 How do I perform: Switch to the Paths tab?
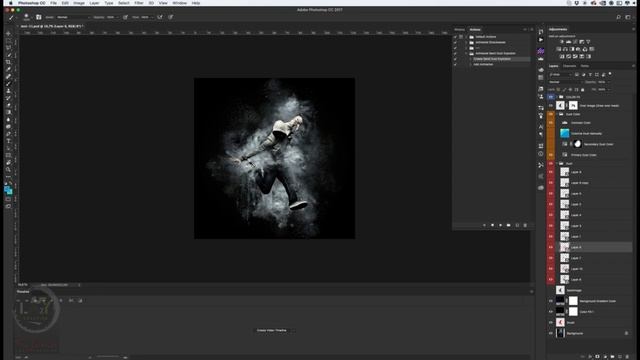584,66
